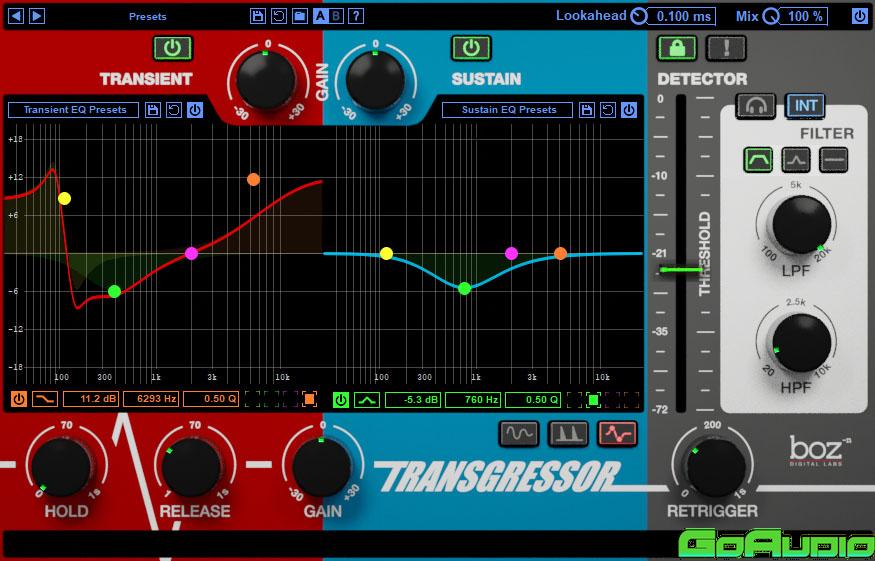This screenshot has height=561, width=875.
Task: Click the Sustain gain knob
Action: [375, 81]
